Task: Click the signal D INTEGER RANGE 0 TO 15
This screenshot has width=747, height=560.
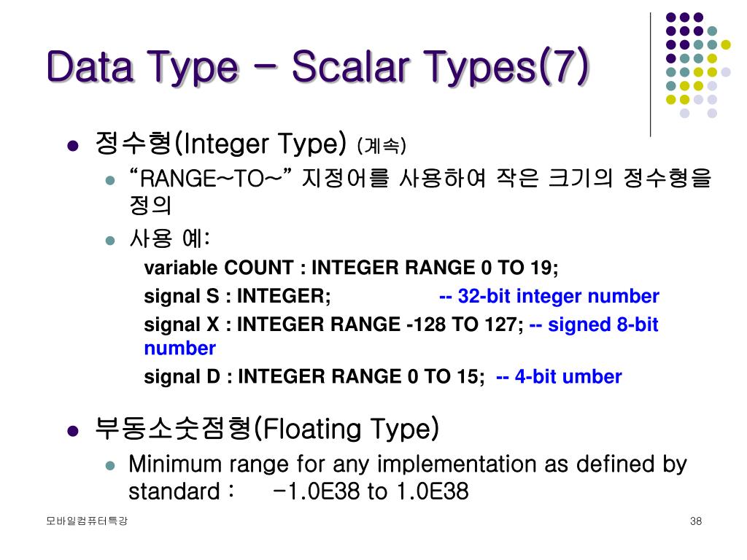Action: (314, 377)
